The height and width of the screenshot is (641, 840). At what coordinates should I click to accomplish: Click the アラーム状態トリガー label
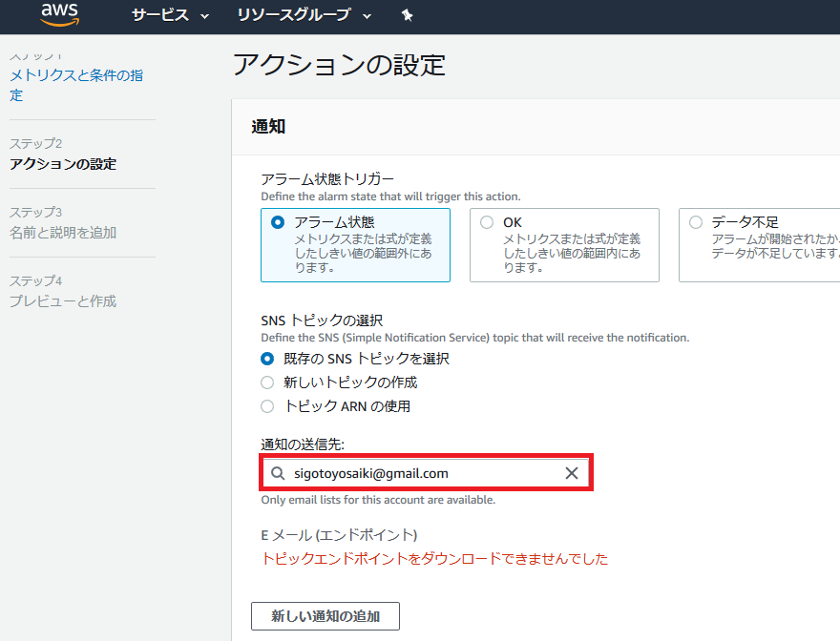(327, 179)
